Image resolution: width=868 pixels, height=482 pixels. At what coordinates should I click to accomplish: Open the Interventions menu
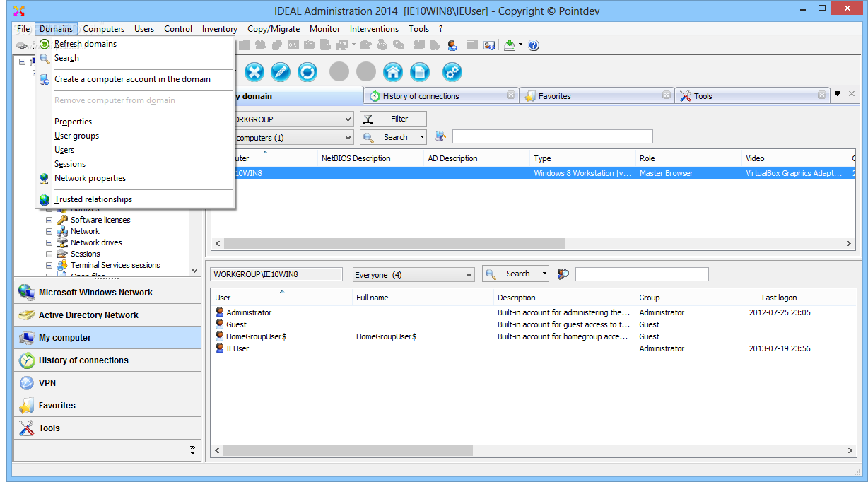pyautogui.click(x=374, y=29)
